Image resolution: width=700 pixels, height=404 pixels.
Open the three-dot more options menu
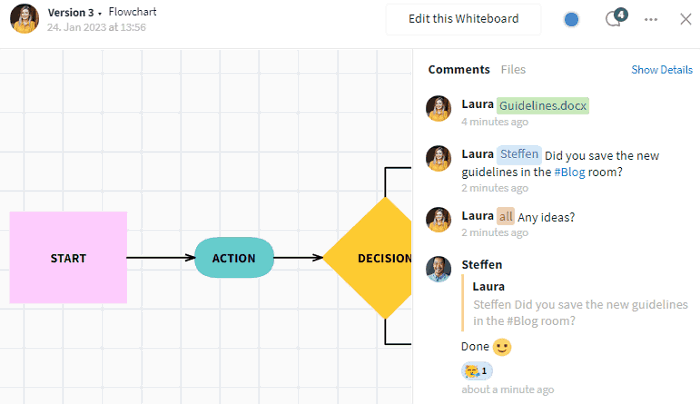coord(651,19)
